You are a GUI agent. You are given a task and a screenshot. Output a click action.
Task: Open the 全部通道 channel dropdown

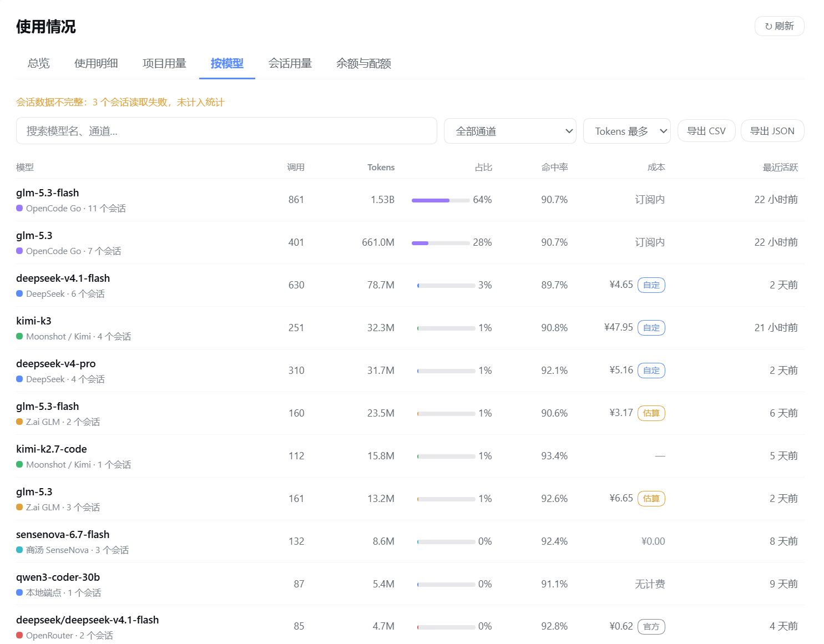(x=510, y=131)
